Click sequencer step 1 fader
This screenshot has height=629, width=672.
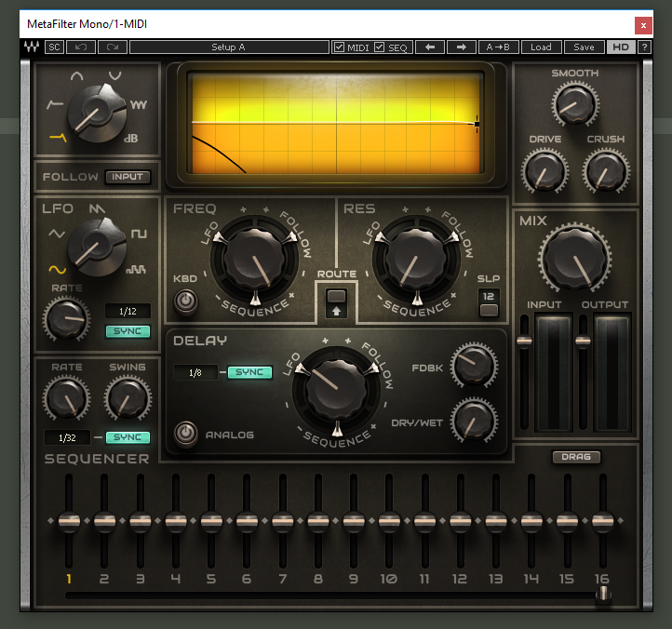69,521
